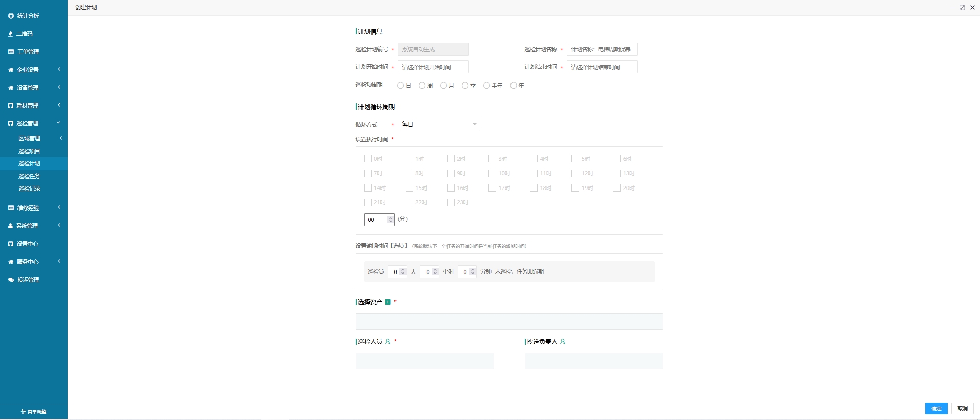Click the green plus icon beside 选择资产
The image size is (980, 420).
point(388,302)
